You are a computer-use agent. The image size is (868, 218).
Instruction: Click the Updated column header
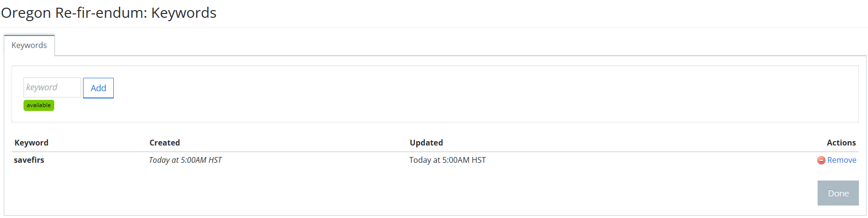pos(426,143)
